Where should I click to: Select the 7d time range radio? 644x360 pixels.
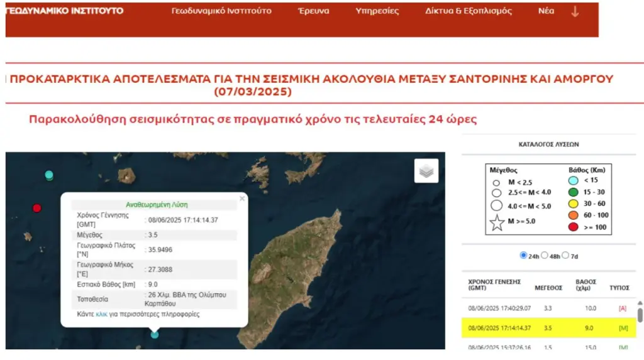coord(565,256)
